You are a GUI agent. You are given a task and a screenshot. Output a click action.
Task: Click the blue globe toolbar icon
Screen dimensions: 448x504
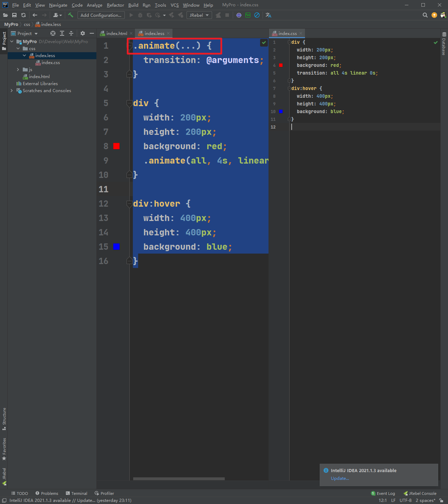[x=239, y=15]
